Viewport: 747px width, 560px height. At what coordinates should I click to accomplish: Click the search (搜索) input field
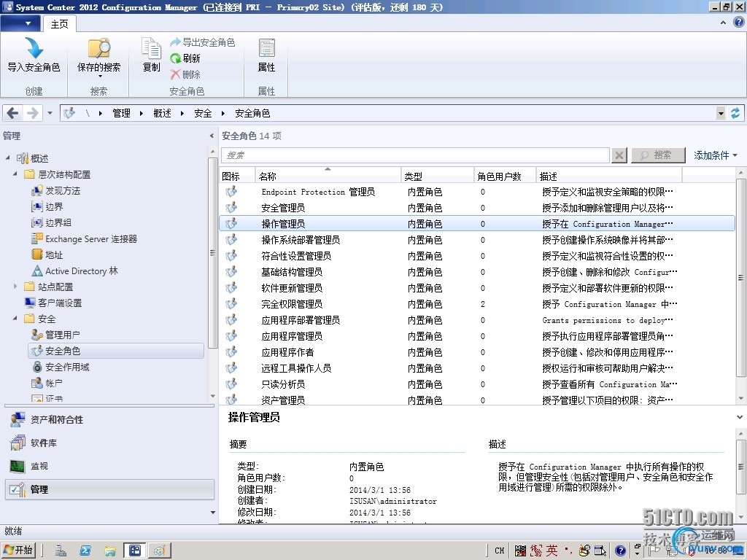[x=415, y=155]
